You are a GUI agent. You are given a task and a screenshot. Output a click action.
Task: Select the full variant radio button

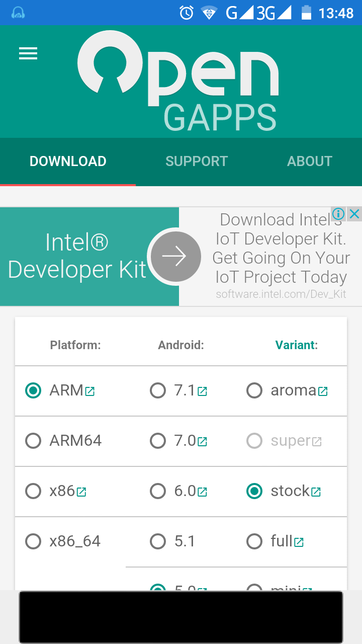click(254, 541)
